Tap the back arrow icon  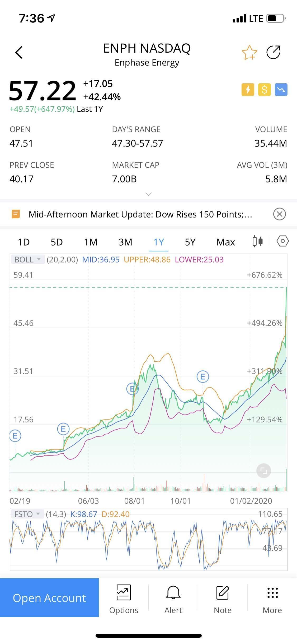19,52
